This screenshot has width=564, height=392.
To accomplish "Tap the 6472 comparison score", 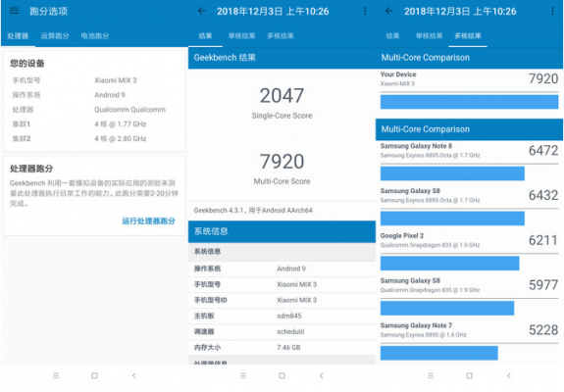I will [x=543, y=150].
